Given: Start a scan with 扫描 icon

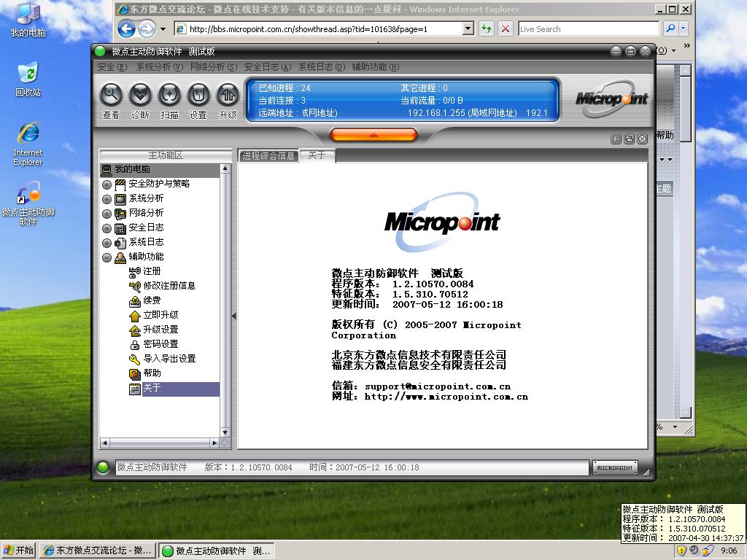Looking at the screenshot, I should point(169,95).
